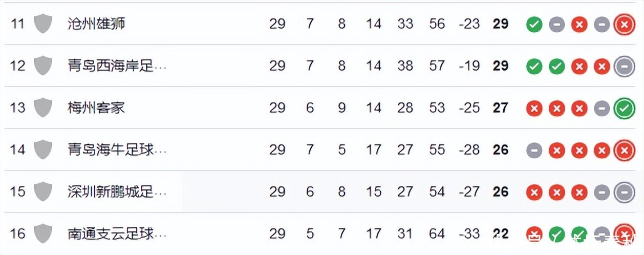Viewport: 644px width, 255px height.
Task: Click the grey draw icon in 青岛海牛's row
Action: tap(534, 150)
